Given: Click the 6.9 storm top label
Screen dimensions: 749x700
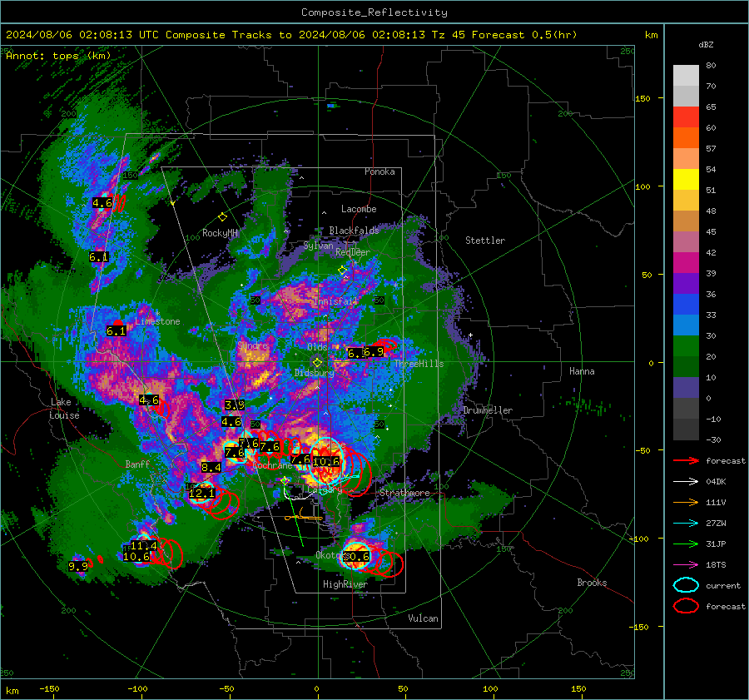Looking at the screenshot, I should 374,352.
